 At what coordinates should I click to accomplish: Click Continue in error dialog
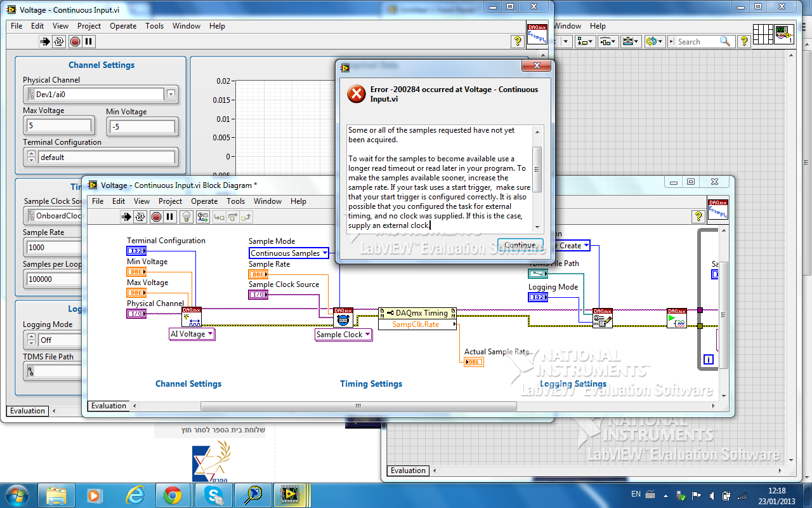(520, 245)
